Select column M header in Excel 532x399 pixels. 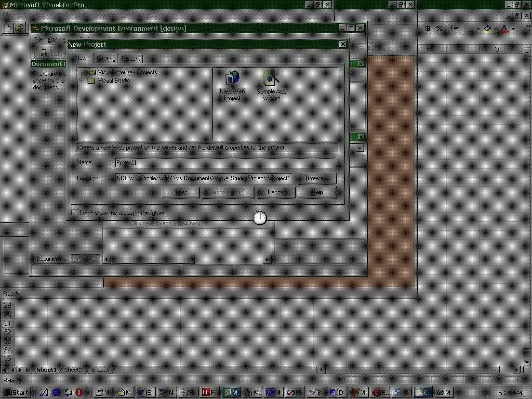(x=430, y=50)
